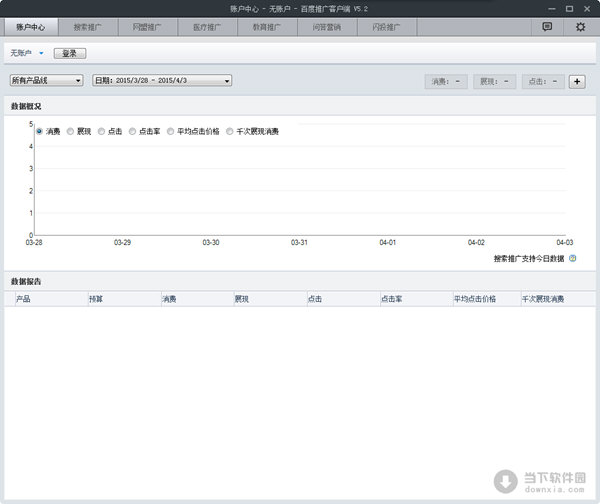This screenshot has width=600, height=504.
Task: Click the 消费 summary button
Action: [x=446, y=82]
